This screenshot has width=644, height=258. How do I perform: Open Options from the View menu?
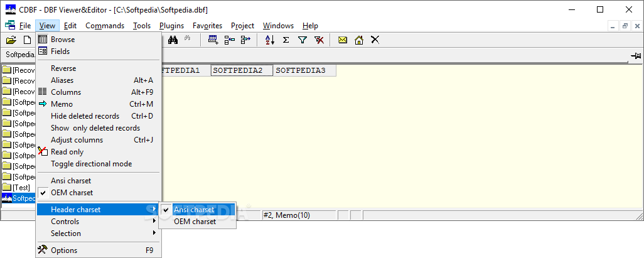tap(99, 250)
